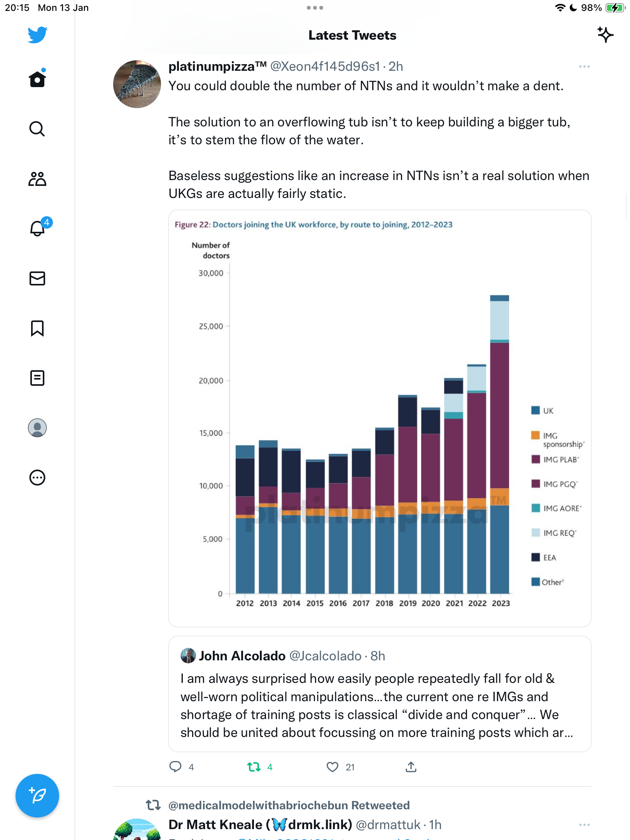Open Notifications bell with 4 badge
The height and width of the screenshot is (840, 630).
[x=40, y=227]
